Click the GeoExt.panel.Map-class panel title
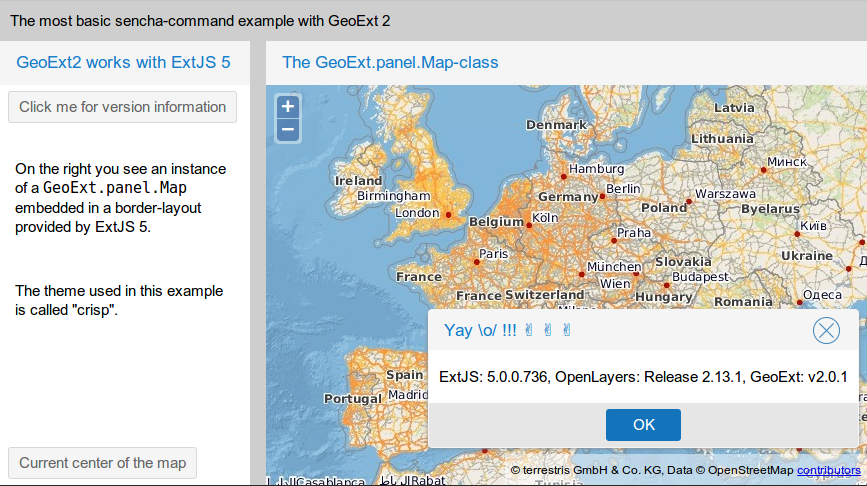Screen dimensions: 867x486 [390, 62]
